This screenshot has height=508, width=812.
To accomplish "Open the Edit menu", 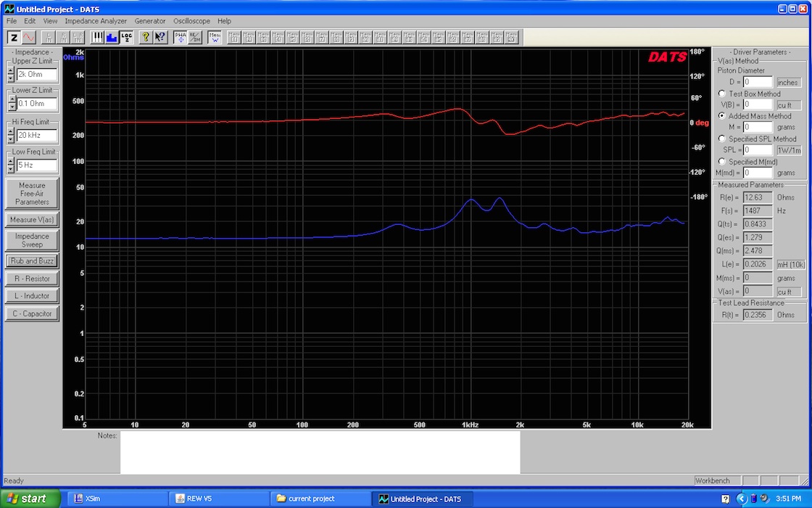I will [x=30, y=21].
